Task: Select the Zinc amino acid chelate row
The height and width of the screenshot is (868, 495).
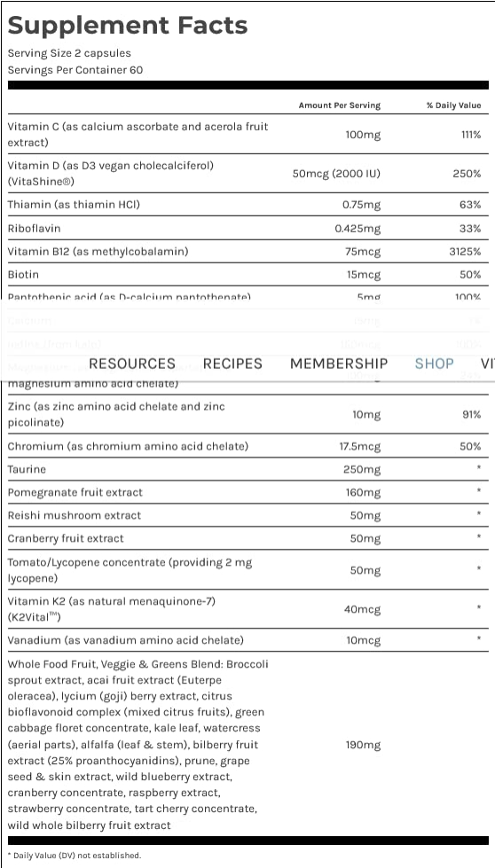Action: point(247,414)
